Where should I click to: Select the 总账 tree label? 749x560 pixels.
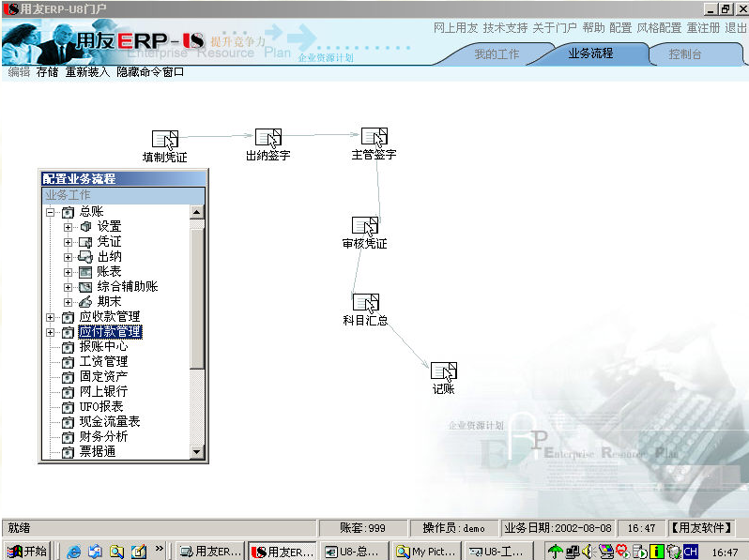tap(92, 211)
